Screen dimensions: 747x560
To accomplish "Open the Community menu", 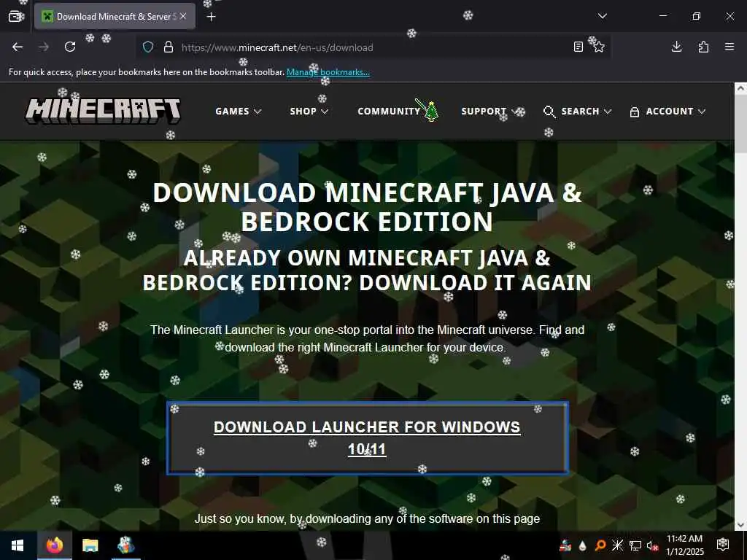I will pos(390,112).
